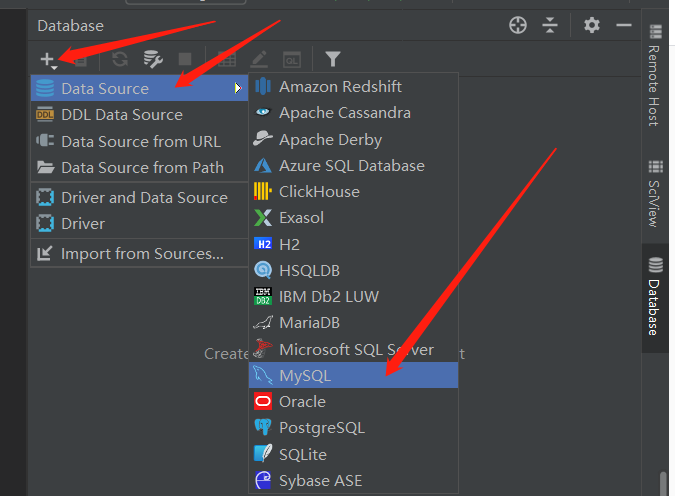Screen dimensions: 675x496
Task: Select IBM Db2 LUW data source
Action: [353, 297]
